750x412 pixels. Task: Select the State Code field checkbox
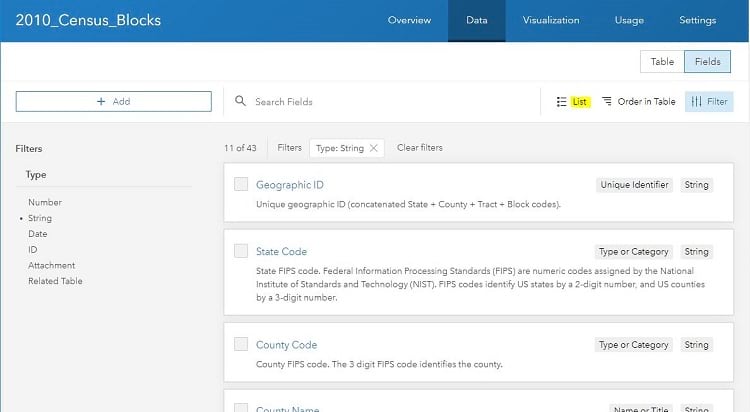(x=241, y=251)
